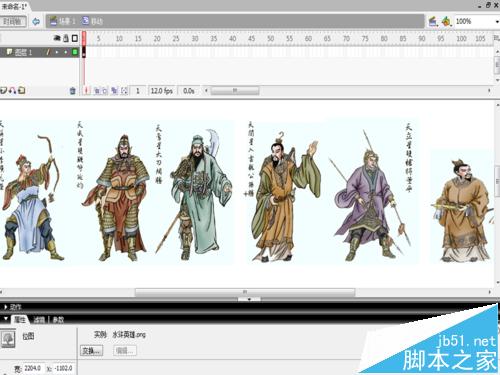Open the timeline options menu icon
Screen dimensions: 500x375
496,38
